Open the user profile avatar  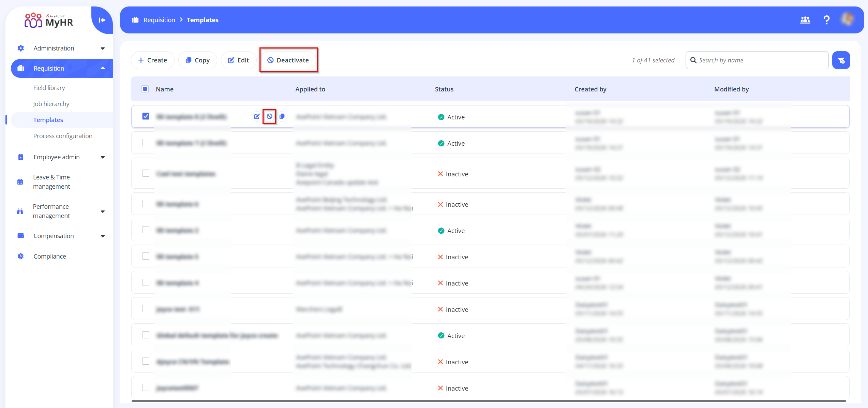click(x=848, y=19)
